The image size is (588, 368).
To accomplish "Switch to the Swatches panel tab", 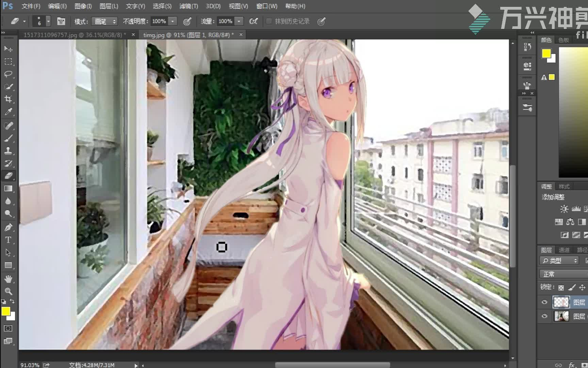I will [563, 40].
